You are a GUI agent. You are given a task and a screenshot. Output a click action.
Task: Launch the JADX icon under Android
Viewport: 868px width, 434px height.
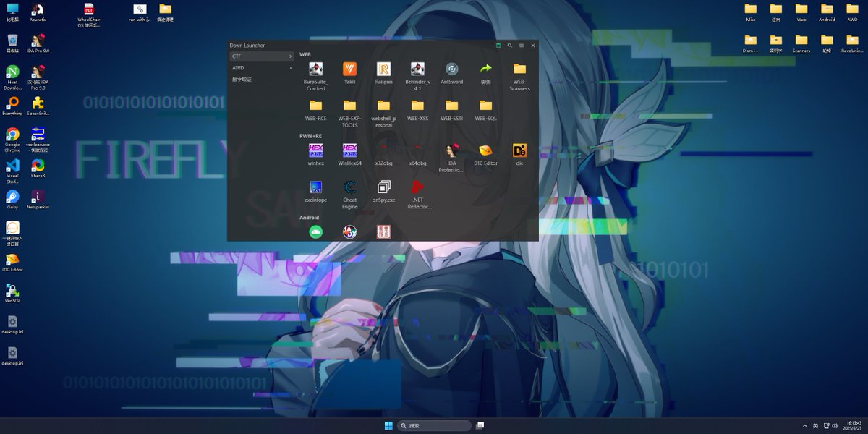tap(349, 232)
